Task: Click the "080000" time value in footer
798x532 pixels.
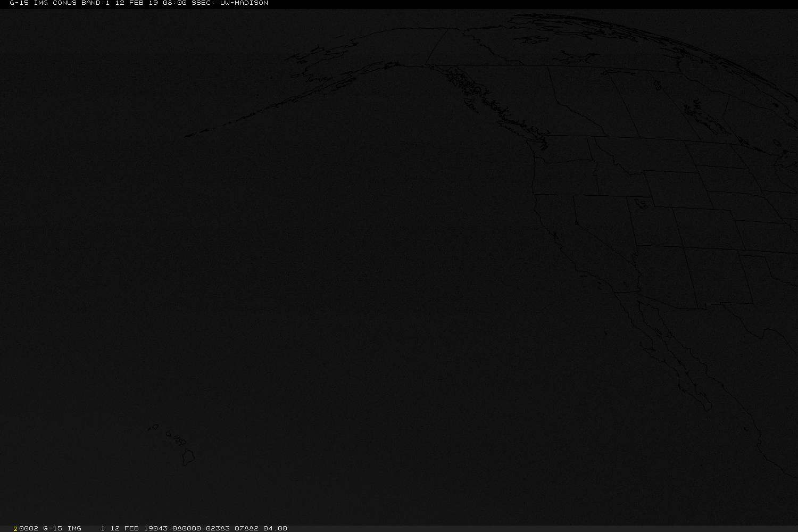Action: [x=187, y=528]
